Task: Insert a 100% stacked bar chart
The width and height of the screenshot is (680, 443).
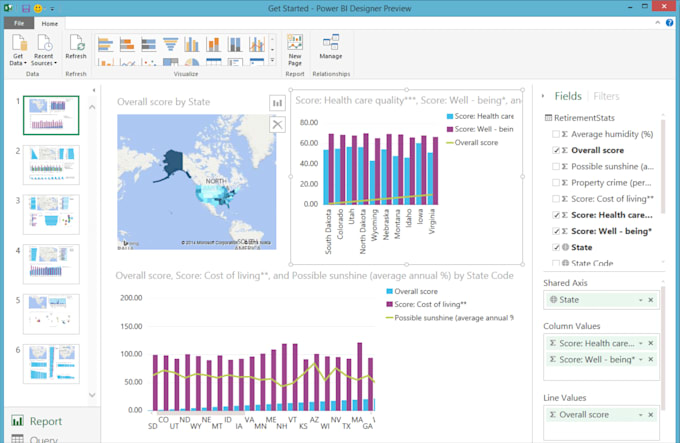Action: coord(148,44)
